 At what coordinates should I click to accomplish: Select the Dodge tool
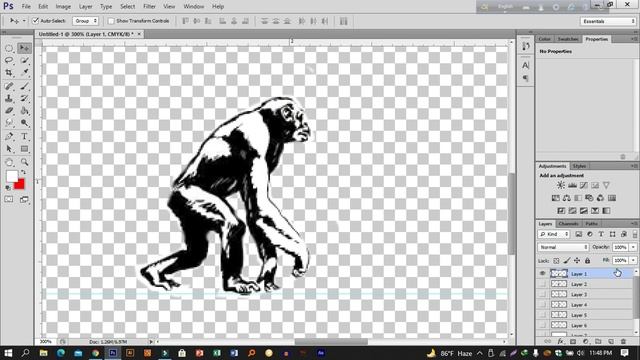[24, 123]
